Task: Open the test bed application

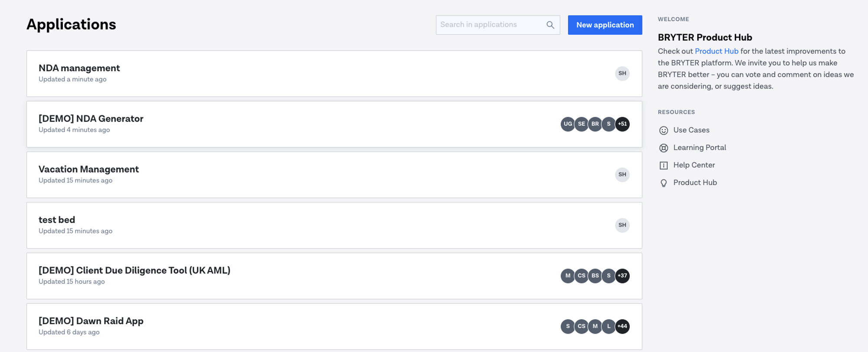Action: click(x=57, y=220)
